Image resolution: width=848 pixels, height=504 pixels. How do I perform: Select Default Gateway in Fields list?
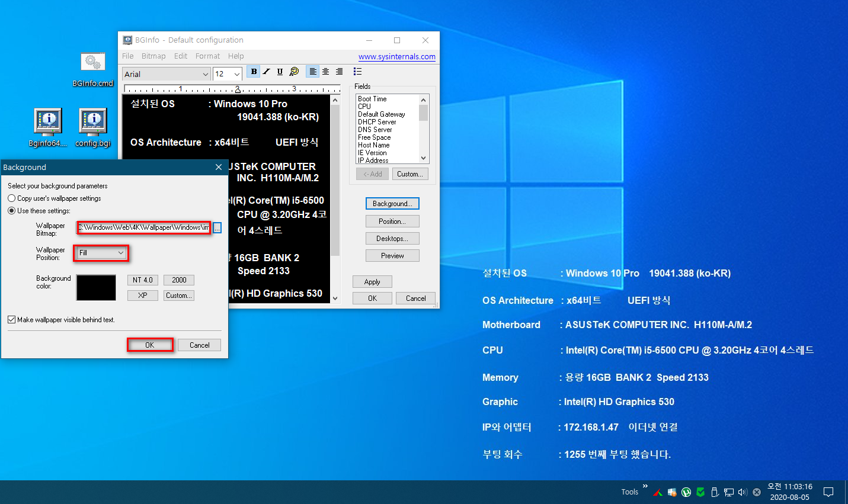click(382, 114)
